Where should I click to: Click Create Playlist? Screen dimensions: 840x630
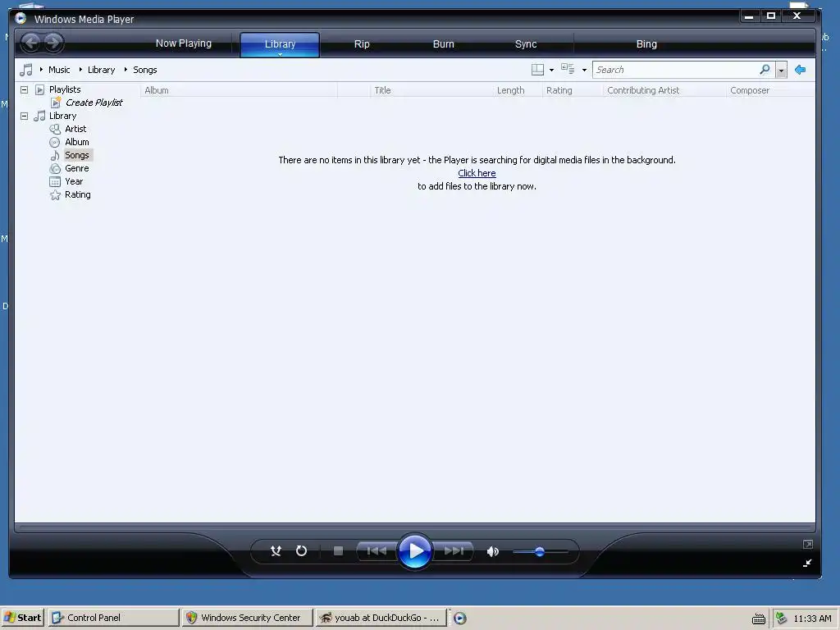[94, 103]
